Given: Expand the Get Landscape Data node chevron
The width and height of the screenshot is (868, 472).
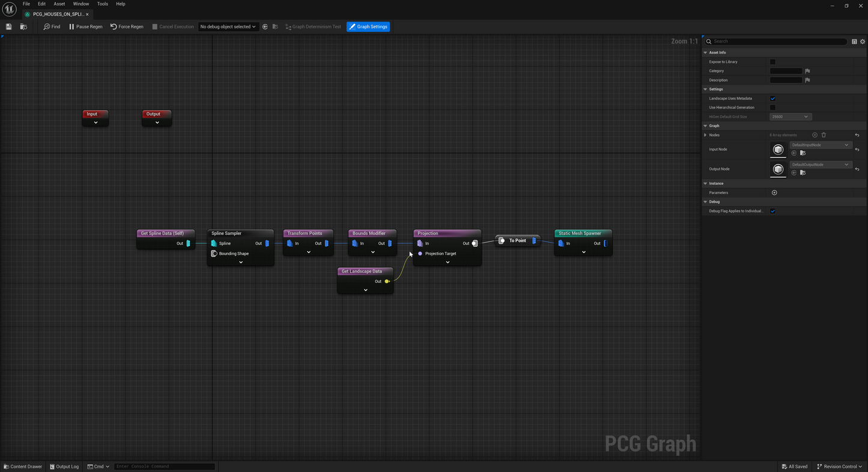Looking at the screenshot, I should [365, 290].
